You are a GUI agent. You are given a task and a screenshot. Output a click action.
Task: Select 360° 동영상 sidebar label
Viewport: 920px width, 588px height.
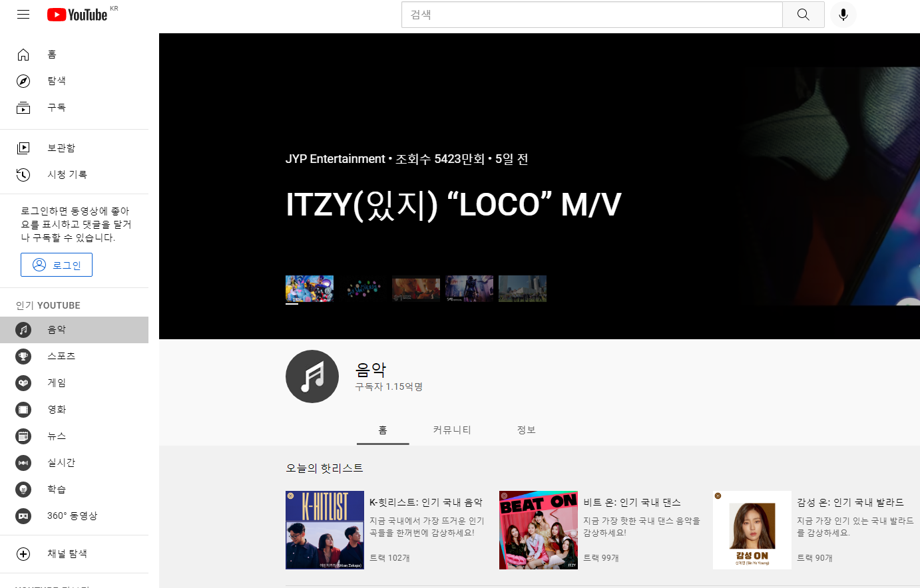point(72,516)
